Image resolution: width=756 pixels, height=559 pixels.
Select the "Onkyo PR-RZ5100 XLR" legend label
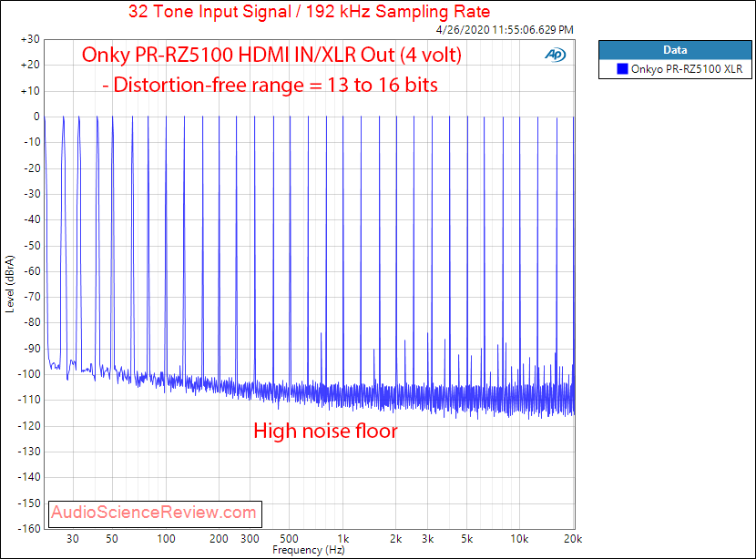(x=687, y=69)
